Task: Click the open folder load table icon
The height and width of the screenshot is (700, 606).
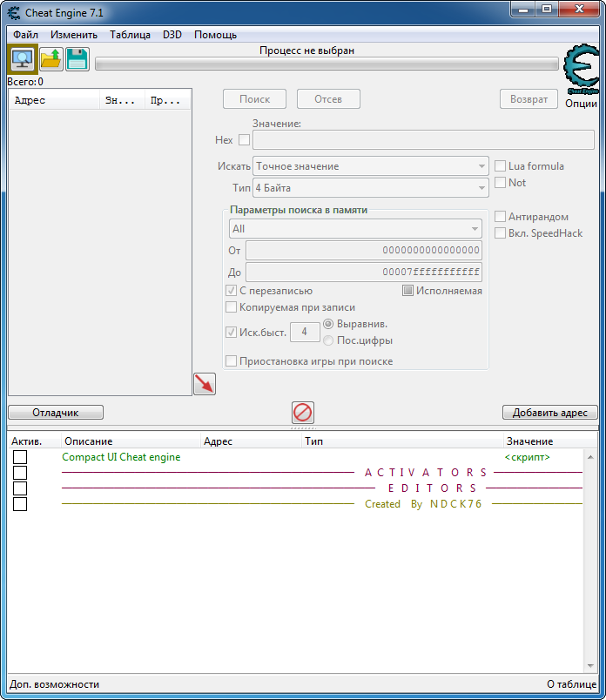Action: click(50, 59)
